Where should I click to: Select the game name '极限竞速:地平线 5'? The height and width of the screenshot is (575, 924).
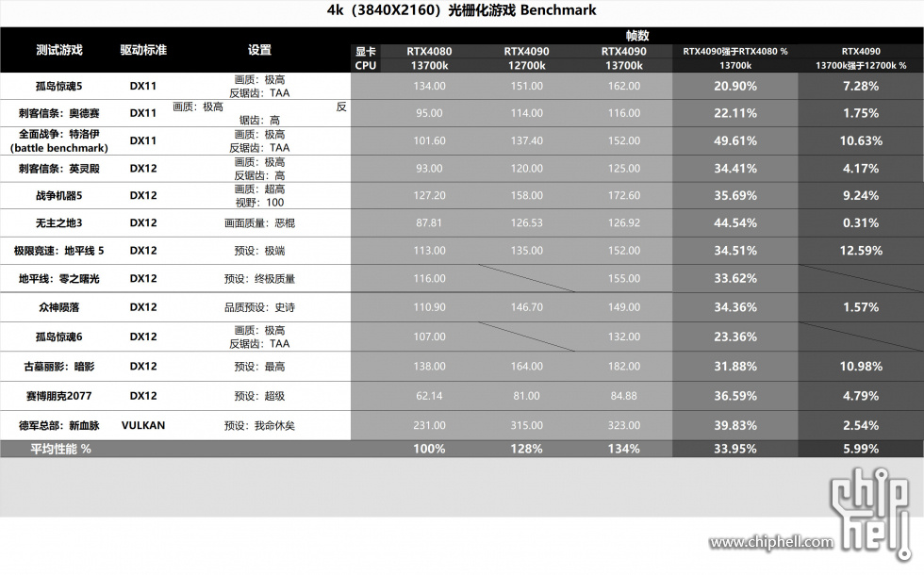tap(58, 251)
